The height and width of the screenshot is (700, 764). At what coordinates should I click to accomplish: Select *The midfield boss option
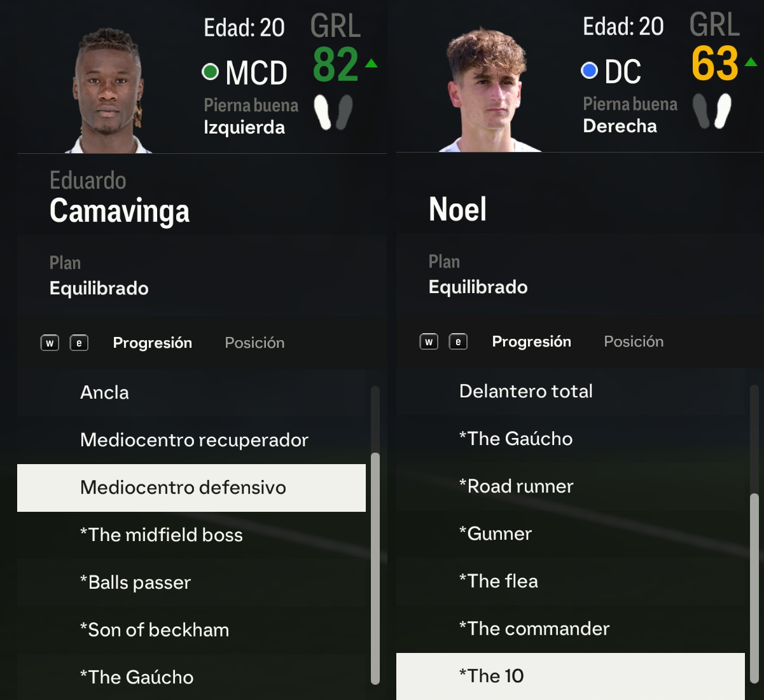(x=162, y=535)
